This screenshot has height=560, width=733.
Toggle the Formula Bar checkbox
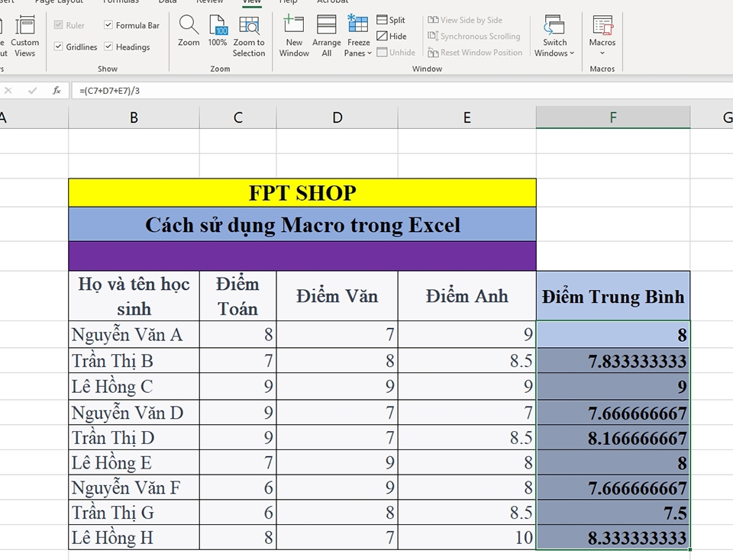pyautogui.click(x=108, y=24)
